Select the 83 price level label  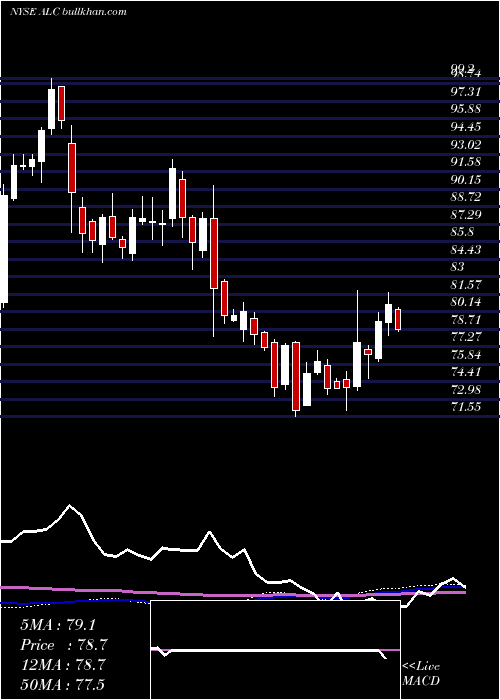[458, 267]
